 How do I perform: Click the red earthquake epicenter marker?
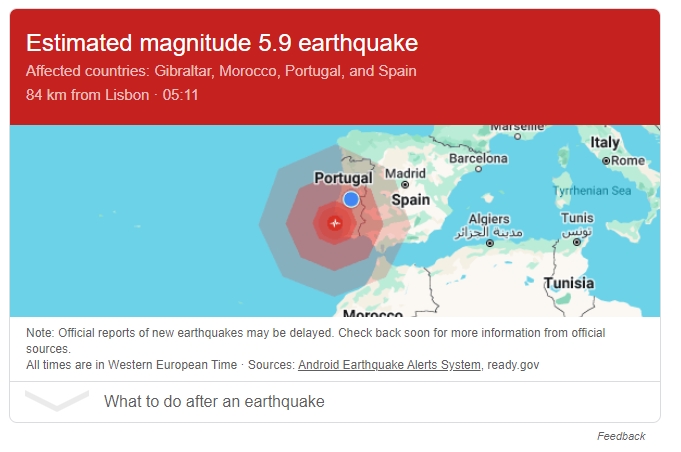pos(334,223)
